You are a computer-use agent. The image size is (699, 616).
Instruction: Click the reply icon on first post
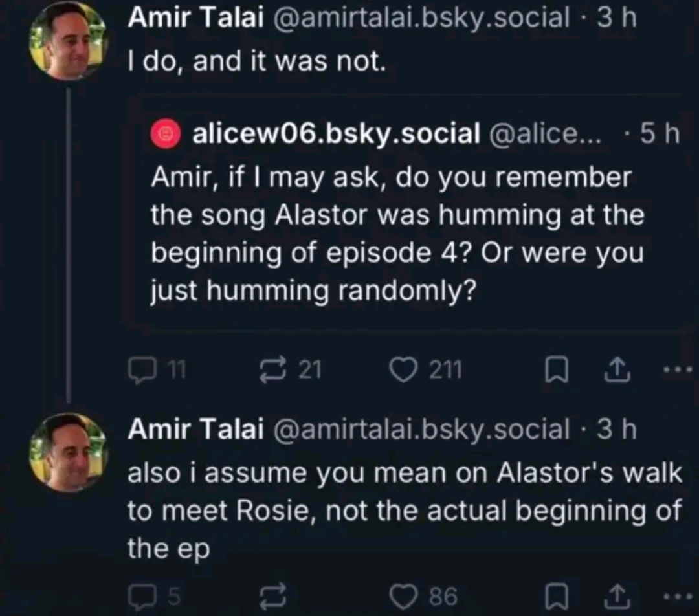[139, 369]
